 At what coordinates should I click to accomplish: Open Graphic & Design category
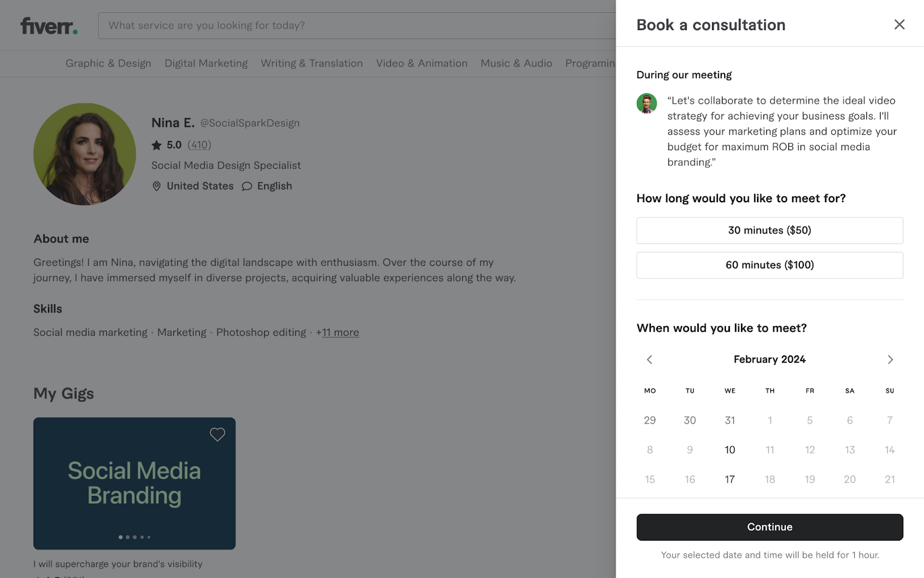click(x=108, y=64)
